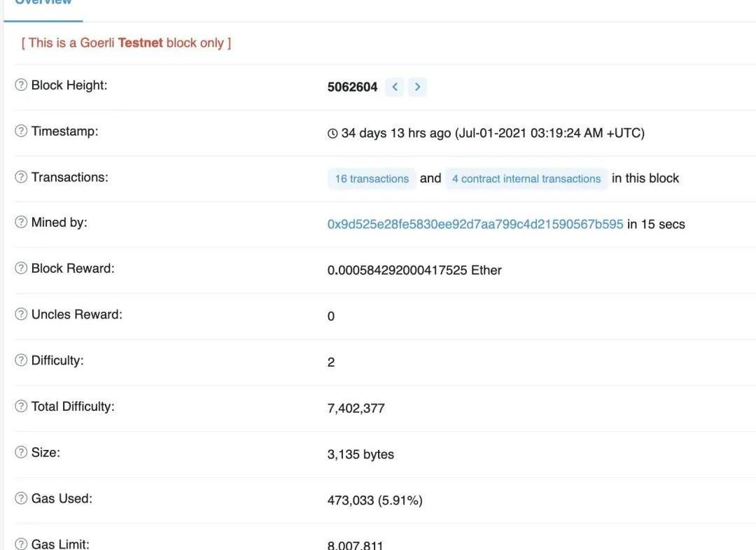View 4 contract internal transactions
The height and width of the screenshot is (550, 756).
pyautogui.click(x=526, y=178)
